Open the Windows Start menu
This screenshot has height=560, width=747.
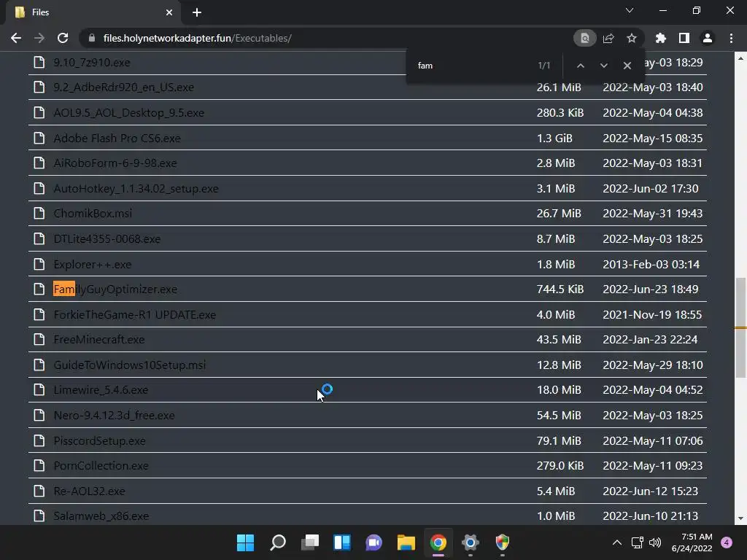click(x=245, y=542)
